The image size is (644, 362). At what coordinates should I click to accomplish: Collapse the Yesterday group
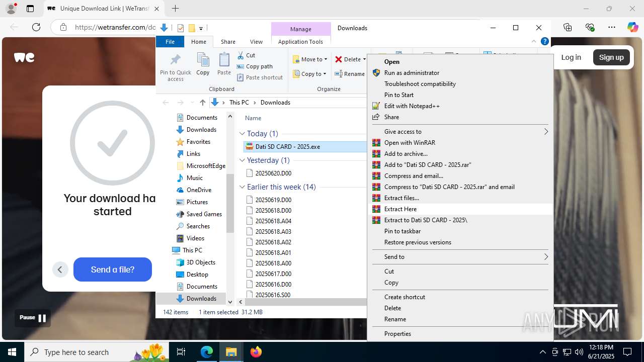click(x=242, y=160)
